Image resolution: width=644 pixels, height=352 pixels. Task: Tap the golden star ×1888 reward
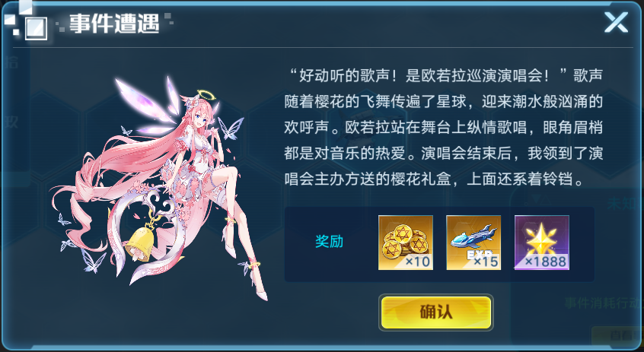(542, 243)
